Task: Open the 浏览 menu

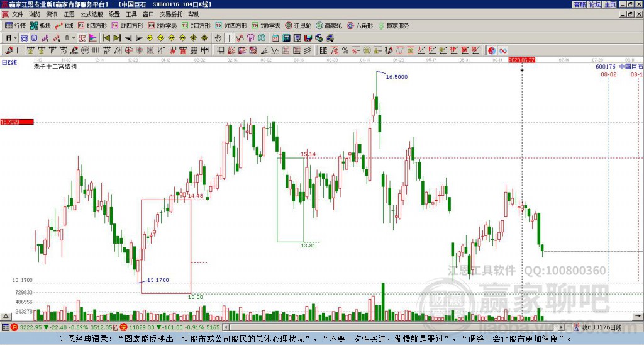Action: [35, 14]
